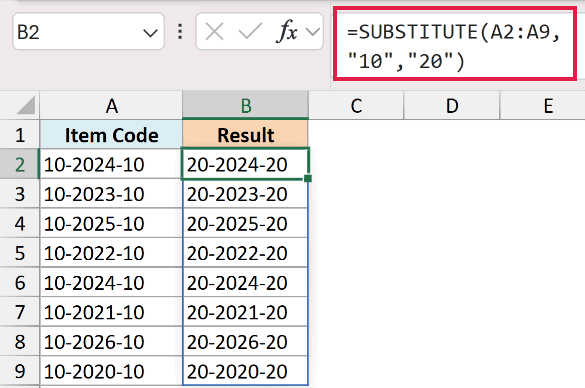Select column E header

point(543,106)
